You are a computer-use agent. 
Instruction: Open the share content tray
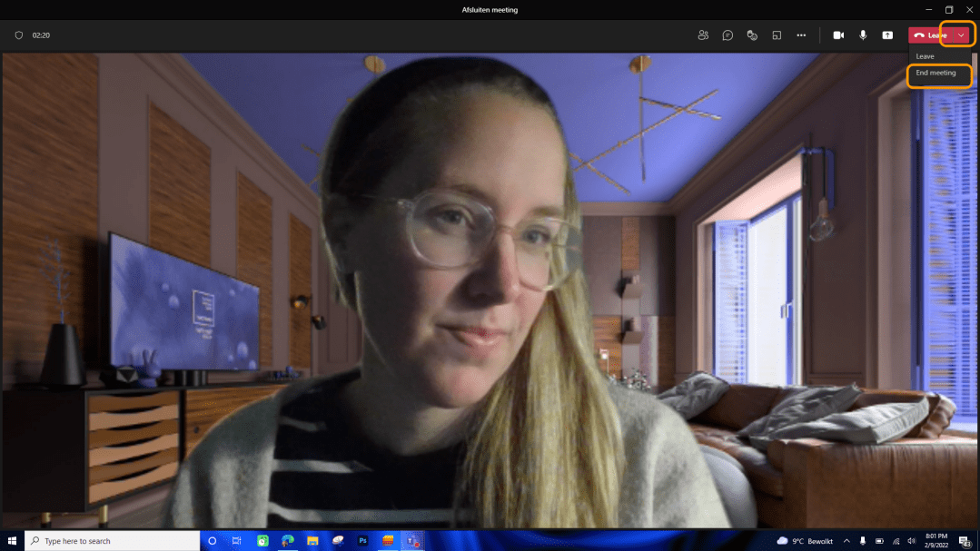887,35
